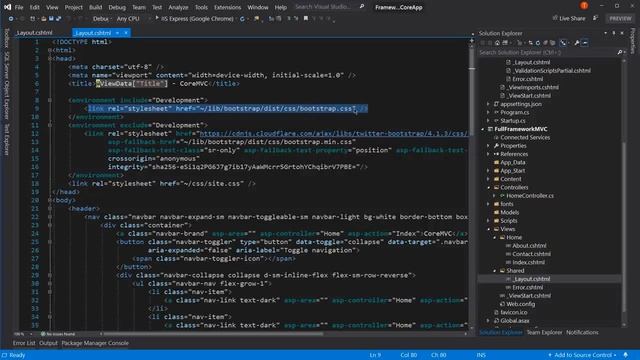Image resolution: width=640 pixels, height=360 pixels.
Task: Click the Live Share button
Action: [569, 18]
